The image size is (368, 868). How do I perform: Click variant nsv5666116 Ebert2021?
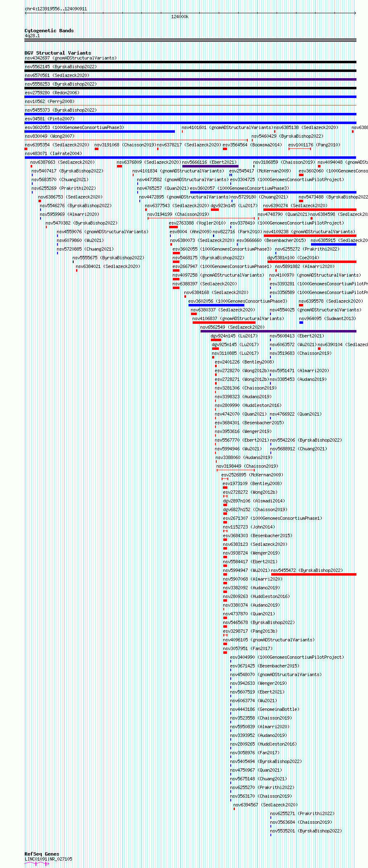pyautogui.click(x=209, y=162)
